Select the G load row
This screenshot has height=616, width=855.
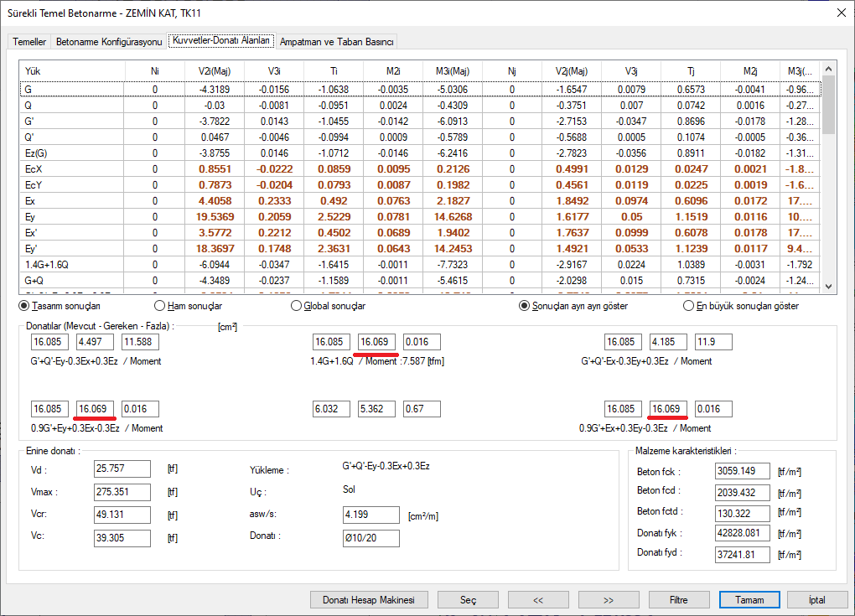pos(421,90)
